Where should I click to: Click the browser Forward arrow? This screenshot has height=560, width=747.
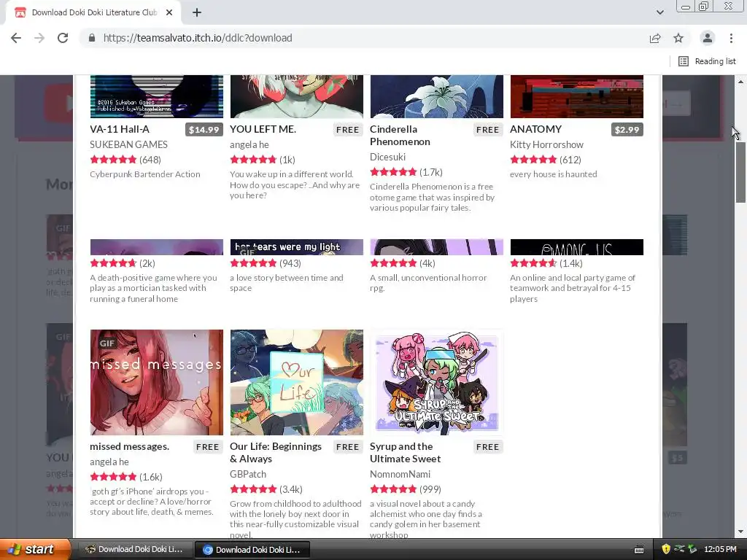(x=39, y=38)
